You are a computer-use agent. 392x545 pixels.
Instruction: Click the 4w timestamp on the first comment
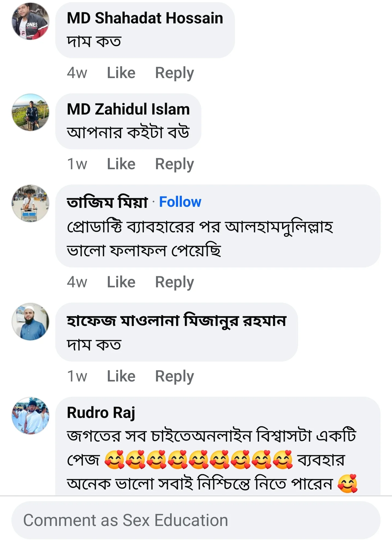tap(77, 73)
